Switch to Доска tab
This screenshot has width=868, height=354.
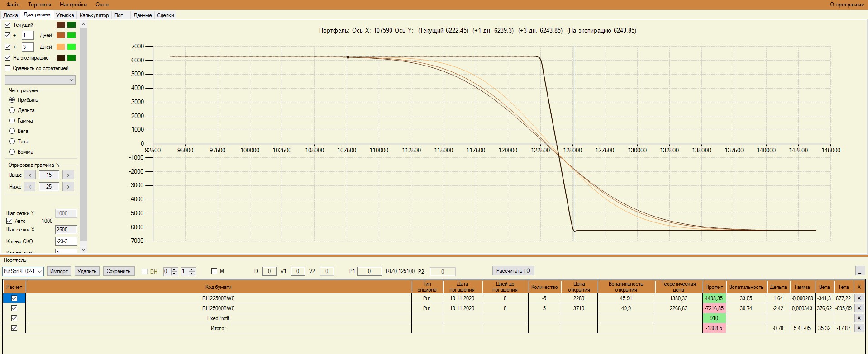[10, 15]
